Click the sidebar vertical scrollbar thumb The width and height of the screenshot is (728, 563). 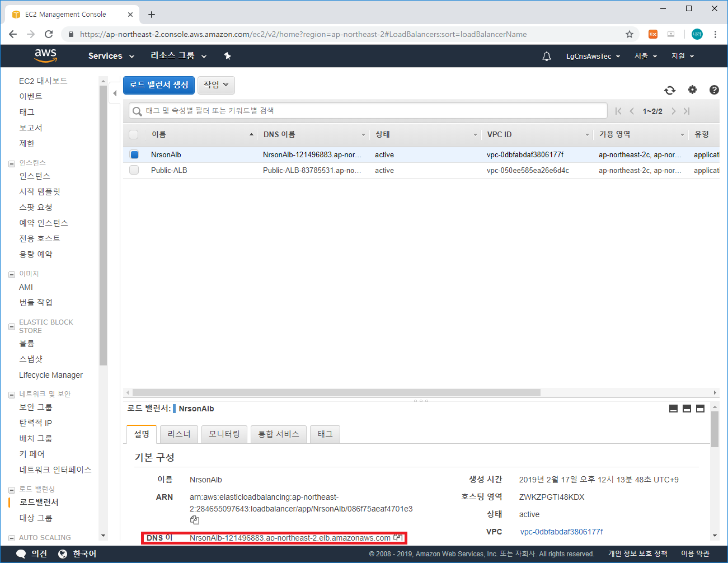pos(103,226)
